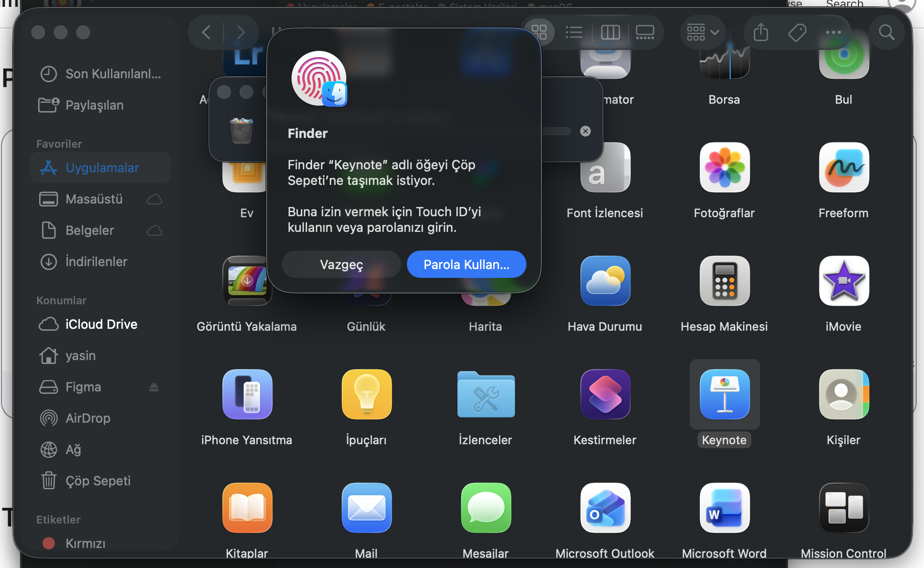The image size is (924, 568).
Task: Launch the Kestirmeler shortcuts app icon
Action: [605, 394]
